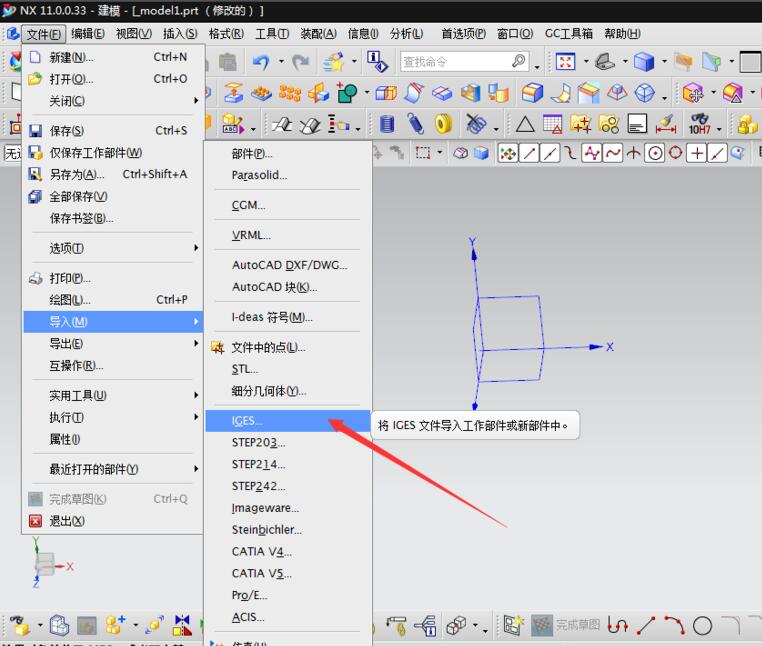
Task: Click the dashed rectangle selection icon
Action: [422, 153]
